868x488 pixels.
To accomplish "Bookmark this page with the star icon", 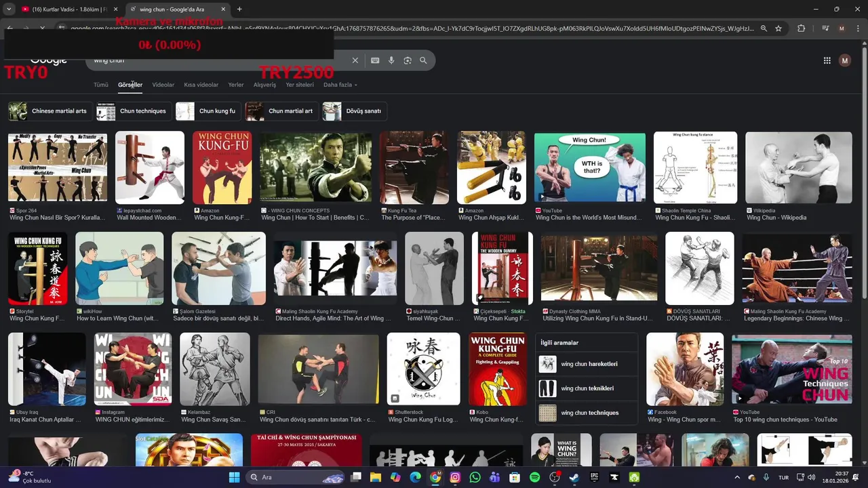I will (778, 28).
